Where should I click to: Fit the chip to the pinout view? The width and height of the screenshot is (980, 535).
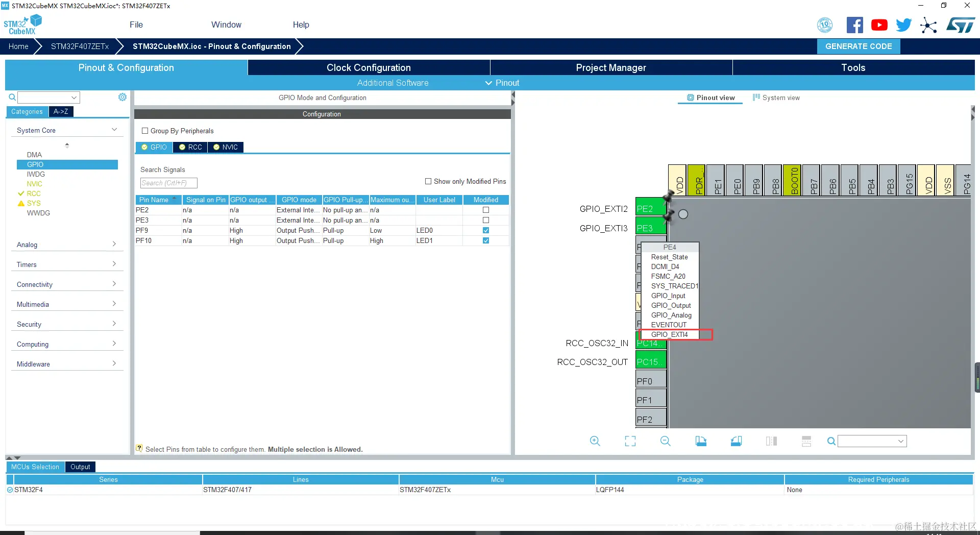[630, 441]
